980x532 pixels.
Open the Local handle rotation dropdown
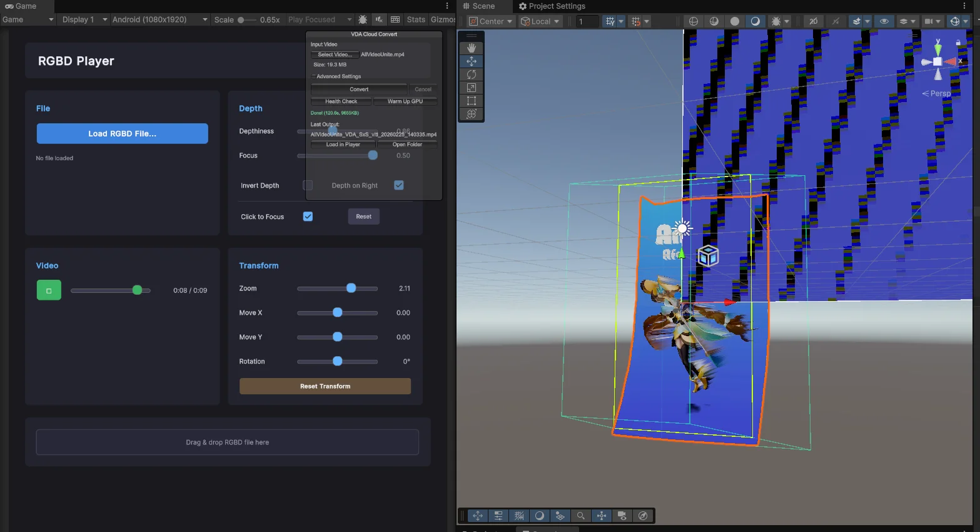(540, 21)
